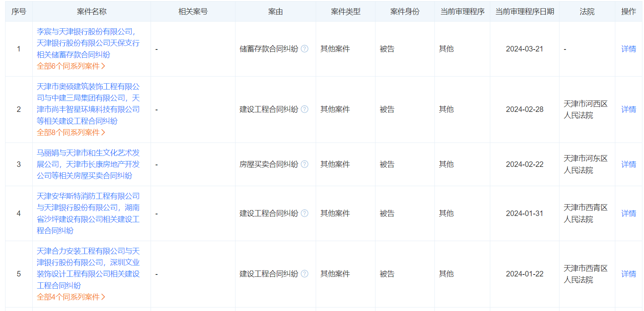The width and height of the screenshot is (644, 311).
Task: Open case 天津安华斯特消防工程有限公司 title
Action: point(88,213)
